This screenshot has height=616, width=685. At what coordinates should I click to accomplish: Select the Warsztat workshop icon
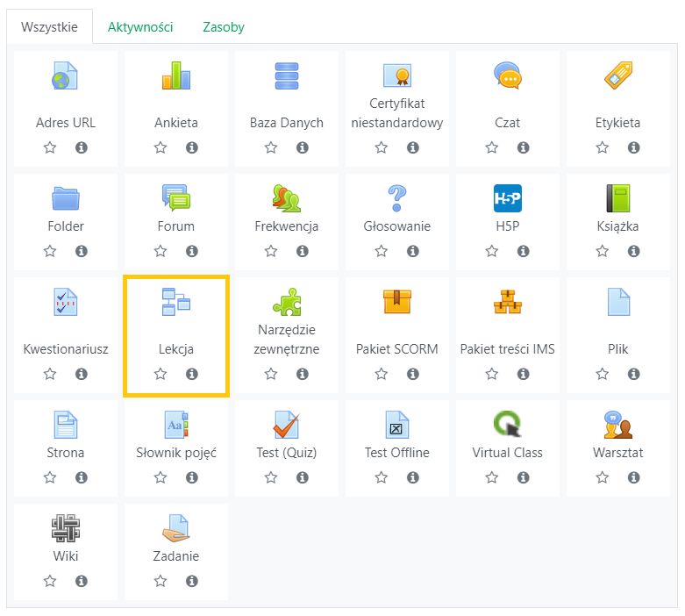[618, 425]
